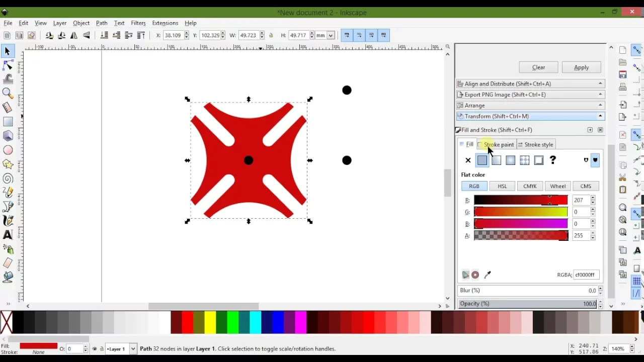Toggle the width-height lock icon
Viewport: 644px width, 362px height.
tap(271, 35)
